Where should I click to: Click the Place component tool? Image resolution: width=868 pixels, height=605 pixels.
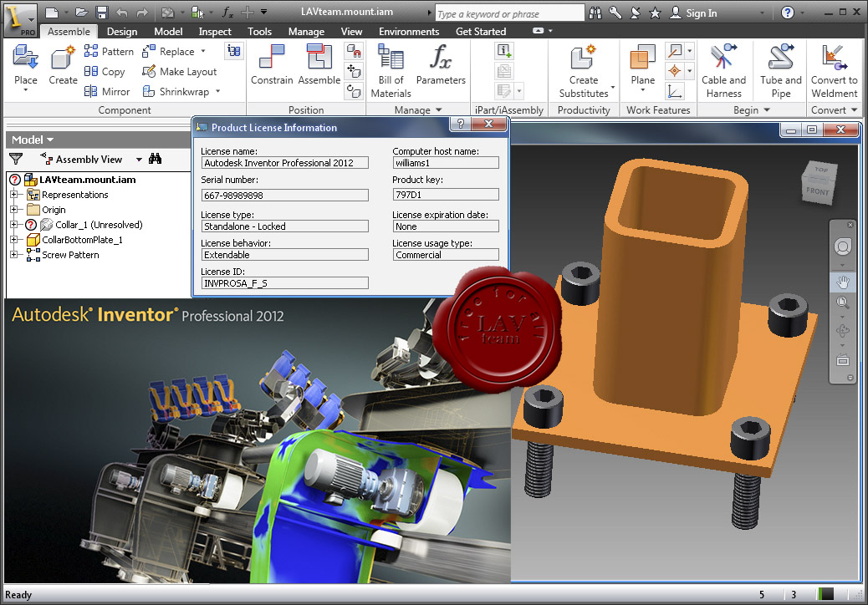click(25, 66)
